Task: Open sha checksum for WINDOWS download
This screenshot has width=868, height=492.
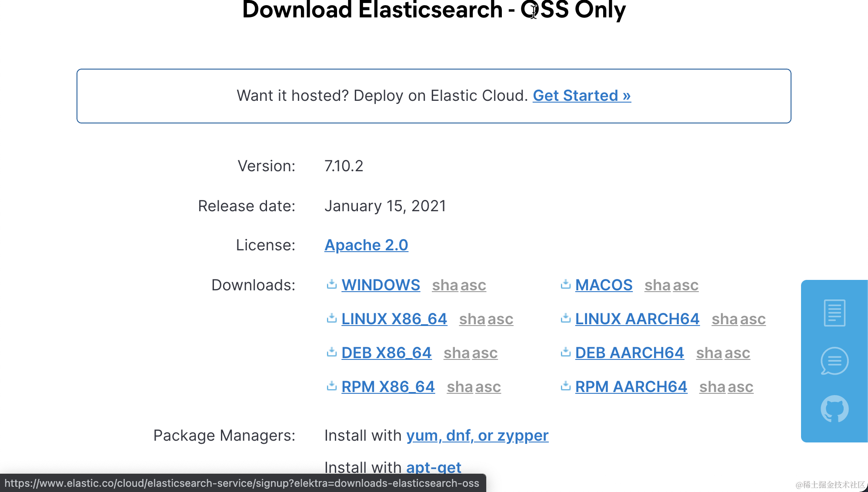Action: pos(445,286)
